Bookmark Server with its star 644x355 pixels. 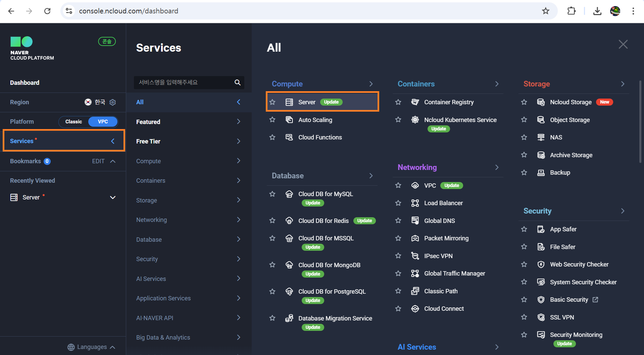[x=273, y=102]
